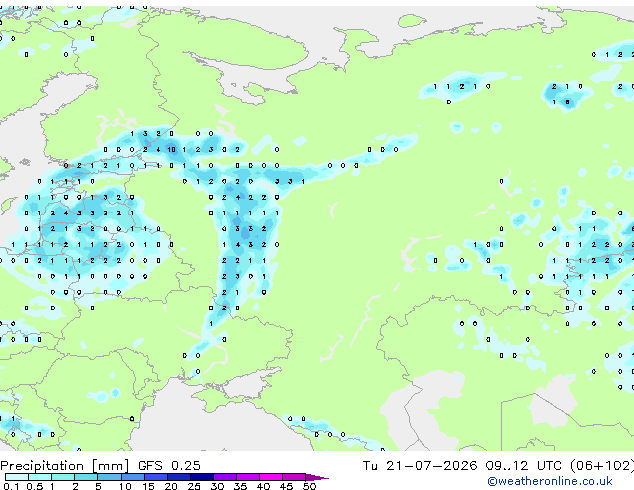
Task: Click the 15–20 mm legend color swatch
Action: [155, 477]
